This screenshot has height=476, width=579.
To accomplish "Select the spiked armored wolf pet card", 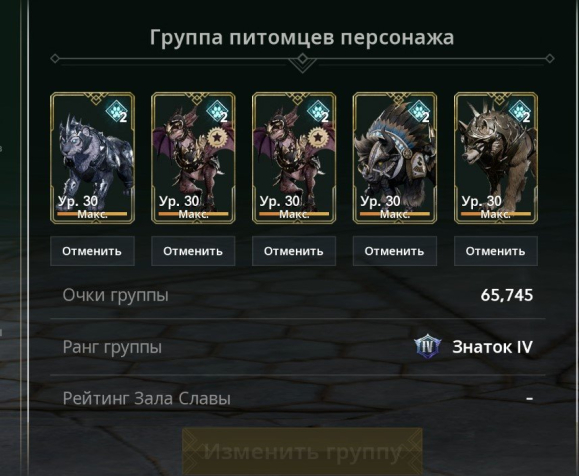I will point(496,158).
